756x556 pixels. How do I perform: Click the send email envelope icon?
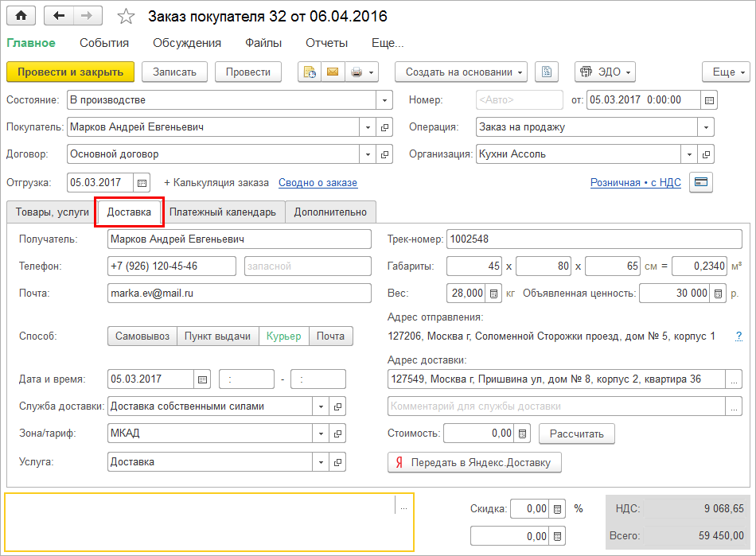point(332,72)
